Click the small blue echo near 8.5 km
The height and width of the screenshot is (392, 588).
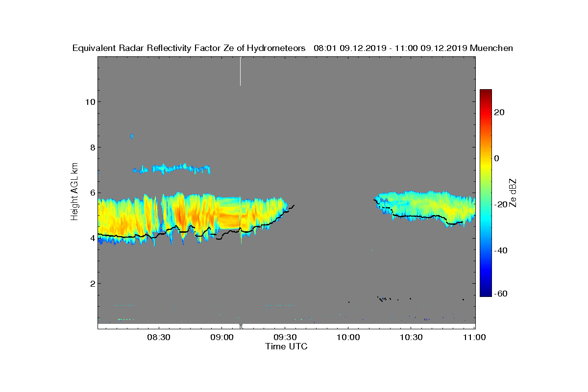click(132, 136)
